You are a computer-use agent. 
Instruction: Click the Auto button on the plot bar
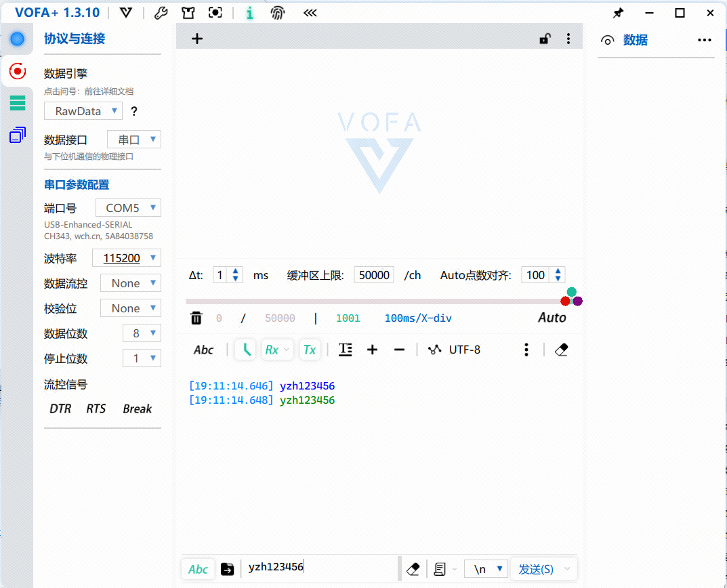(x=552, y=318)
